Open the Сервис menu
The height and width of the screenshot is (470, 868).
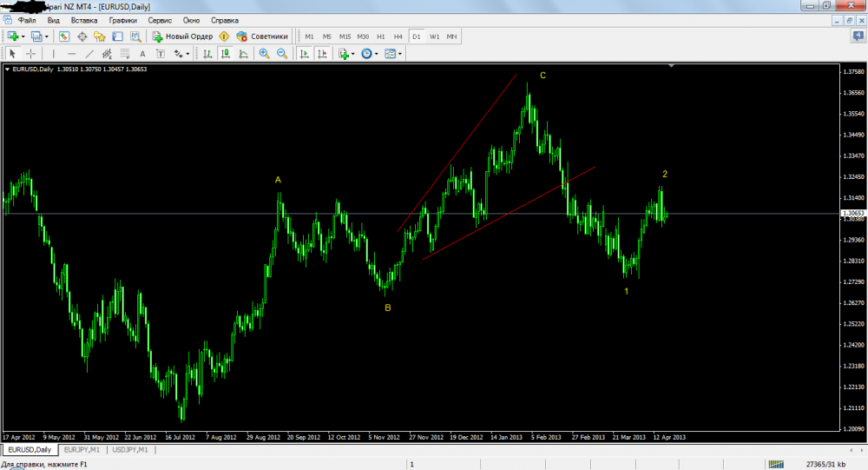click(x=160, y=21)
